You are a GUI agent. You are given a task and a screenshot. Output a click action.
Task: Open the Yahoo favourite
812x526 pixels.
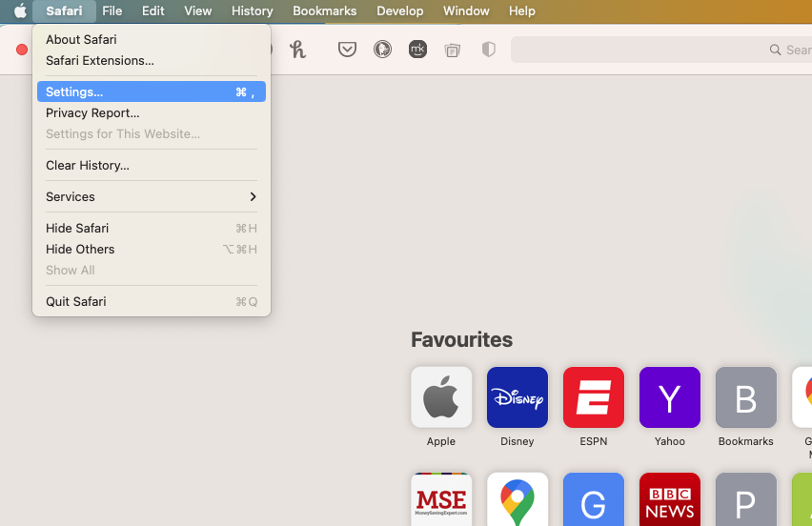click(x=670, y=397)
